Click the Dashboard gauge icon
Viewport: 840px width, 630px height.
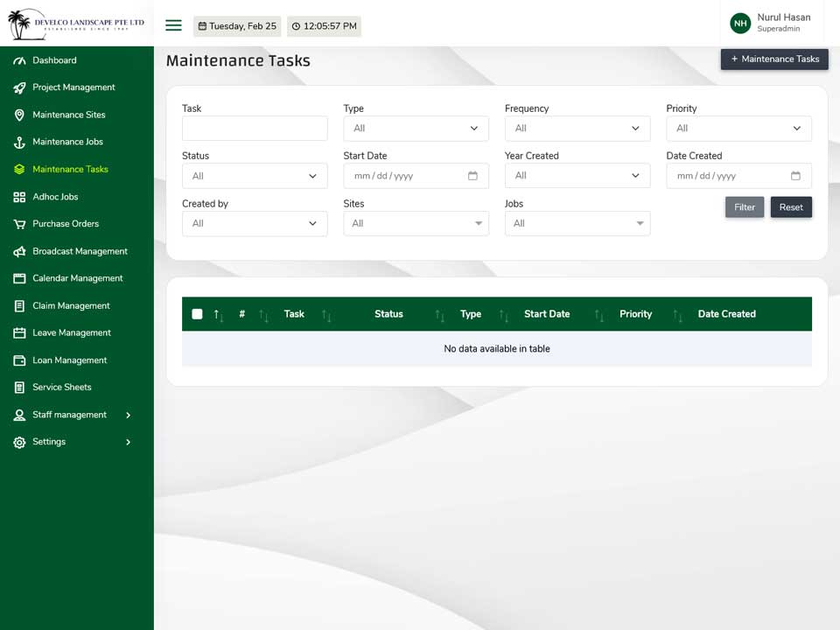[19, 60]
